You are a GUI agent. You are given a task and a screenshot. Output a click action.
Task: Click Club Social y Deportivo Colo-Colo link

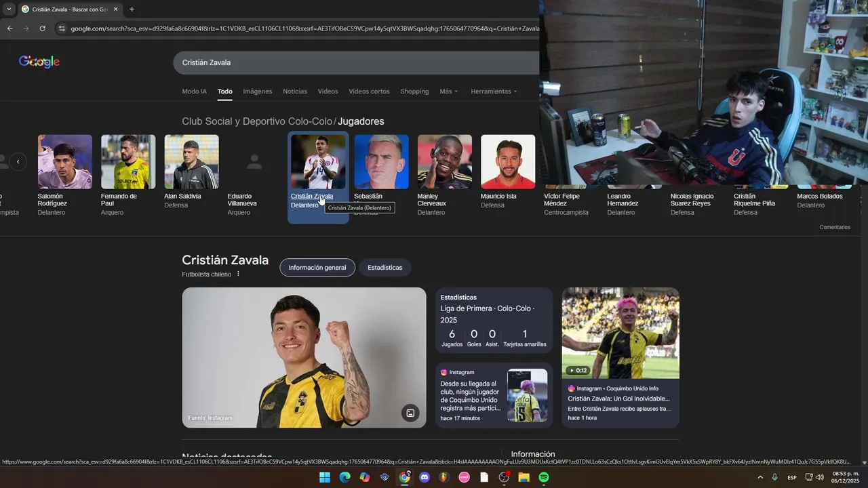(257, 121)
